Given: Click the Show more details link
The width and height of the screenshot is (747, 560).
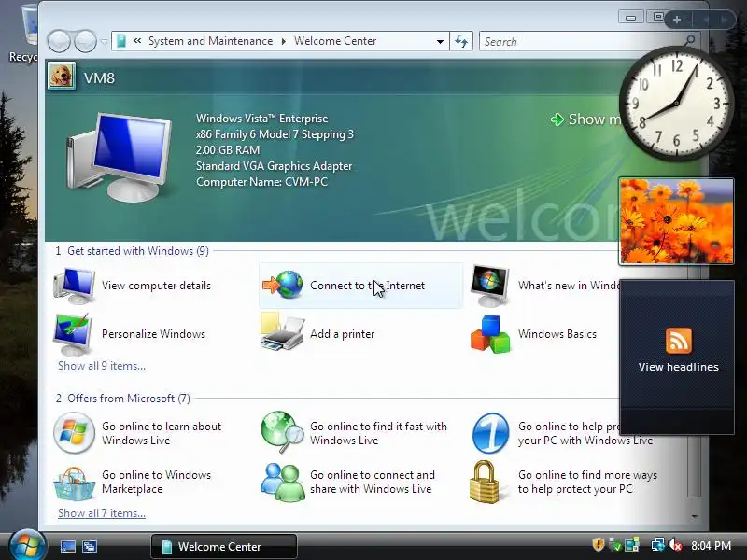Looking at the screenshot, I should 586,119.
